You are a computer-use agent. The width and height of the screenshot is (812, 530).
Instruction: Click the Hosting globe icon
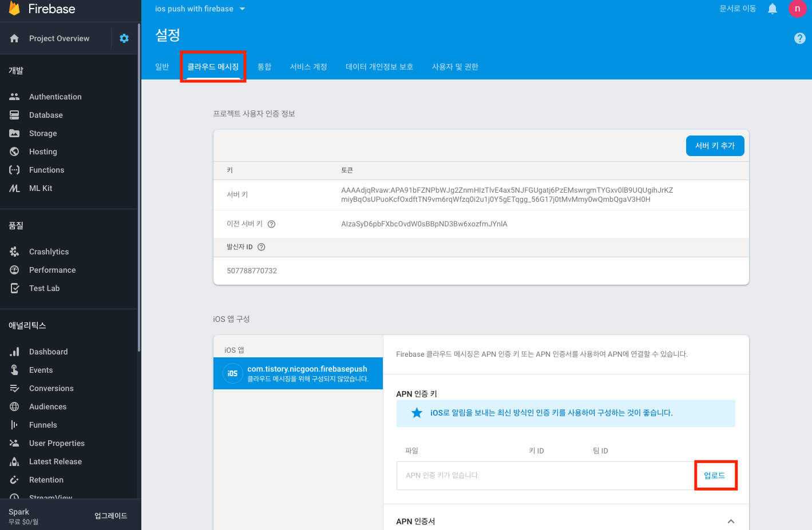pyautogui.click(x=14, y=152)
